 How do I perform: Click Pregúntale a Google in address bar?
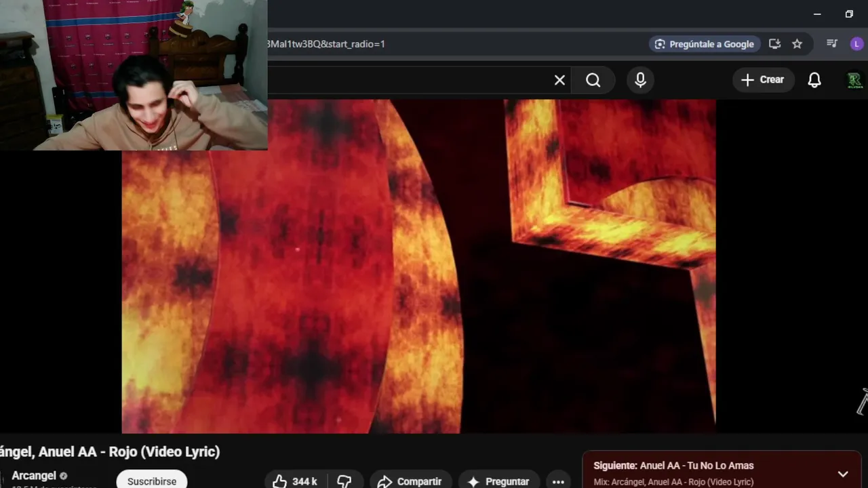click(x=704, y=44)
